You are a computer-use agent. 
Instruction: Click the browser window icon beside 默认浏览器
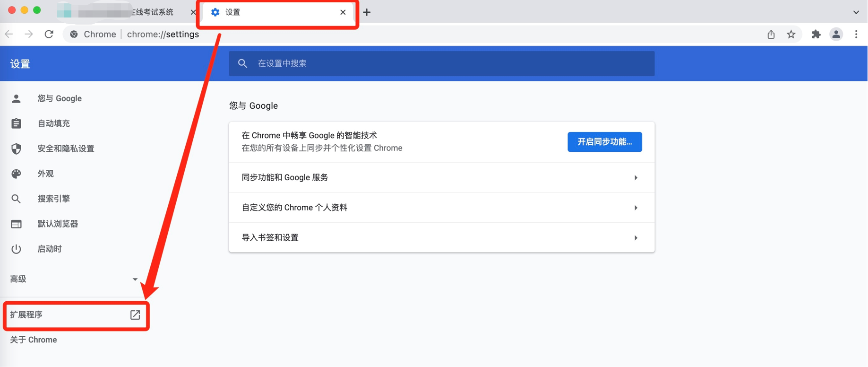pos(16,224)
